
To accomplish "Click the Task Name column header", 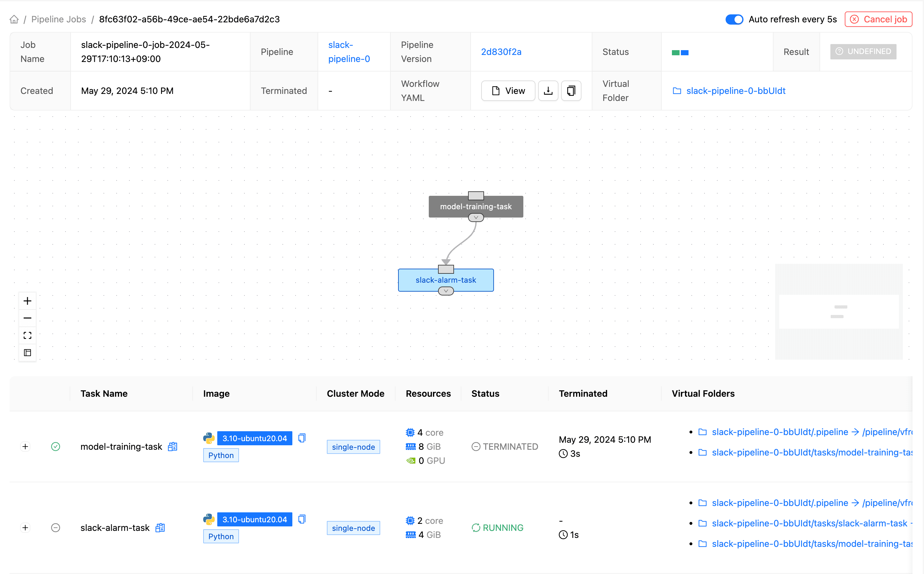I will (104, 394).
